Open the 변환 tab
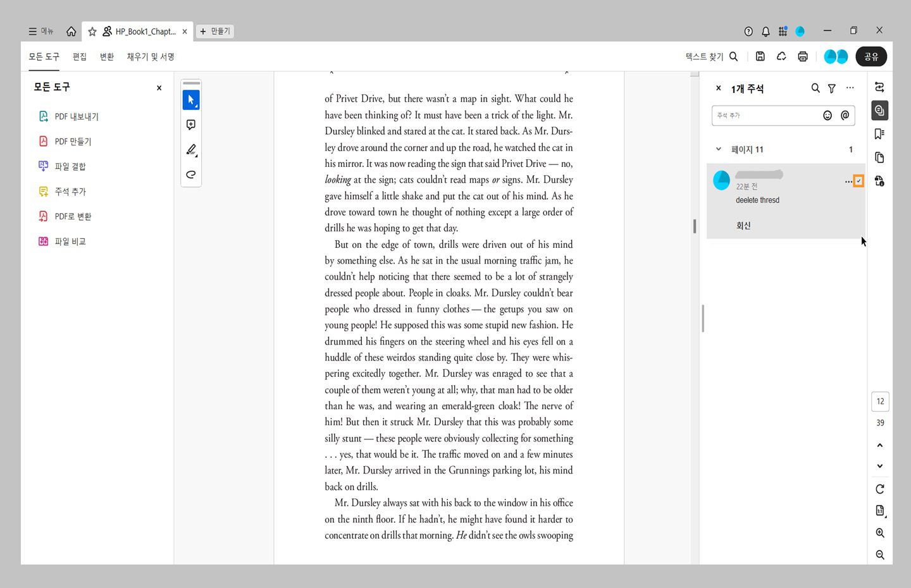 [107, 56]
